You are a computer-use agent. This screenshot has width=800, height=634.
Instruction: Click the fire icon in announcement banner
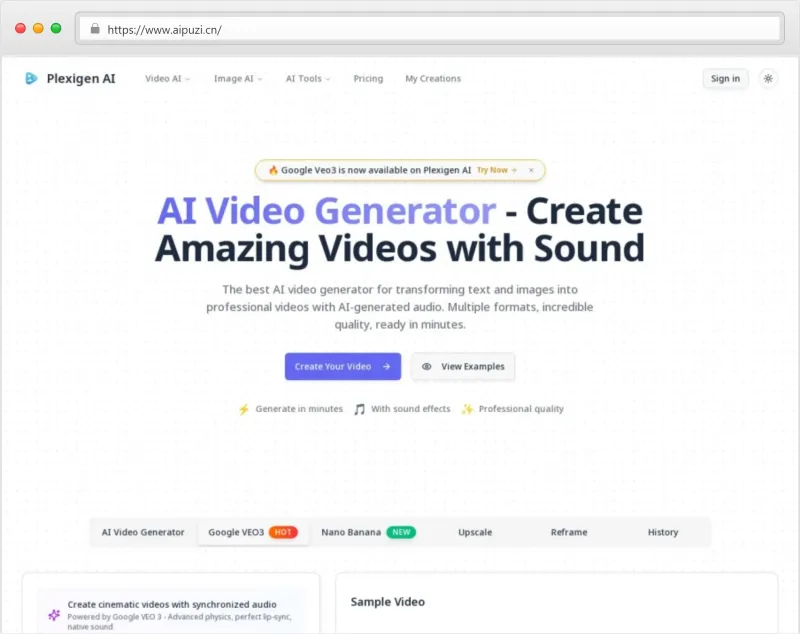coord(273,170)
